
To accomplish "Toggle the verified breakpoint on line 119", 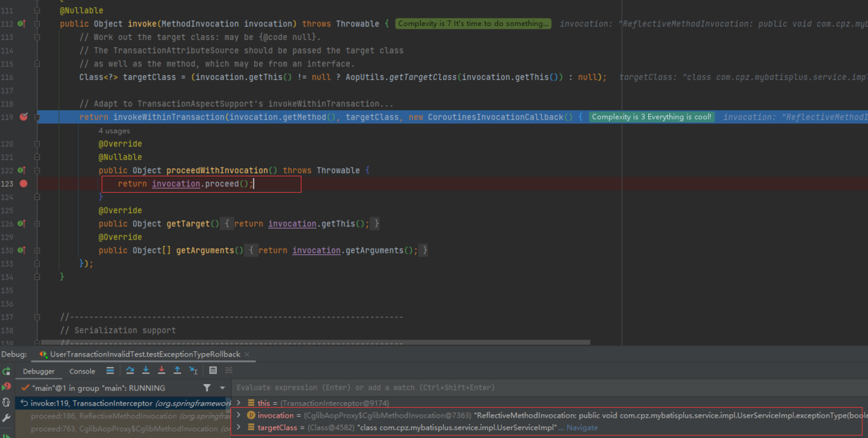I will point(23,117).
